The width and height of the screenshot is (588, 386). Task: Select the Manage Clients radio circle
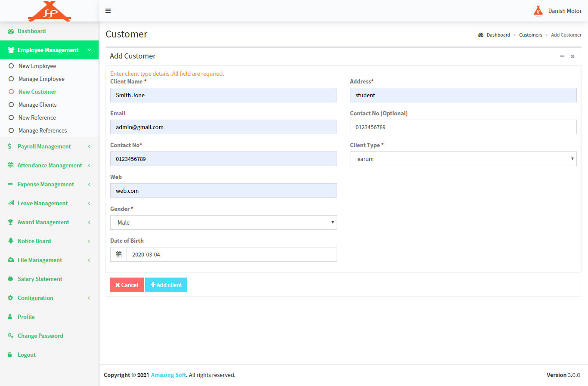pos(11,105)
